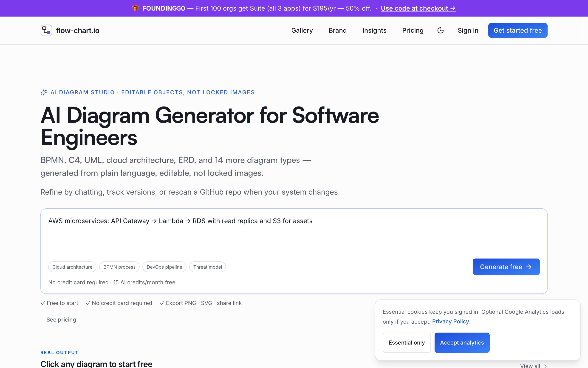This screenshot has height=368, width=588.
Task: Open the See pricing link
Action: tap(61, 319)
